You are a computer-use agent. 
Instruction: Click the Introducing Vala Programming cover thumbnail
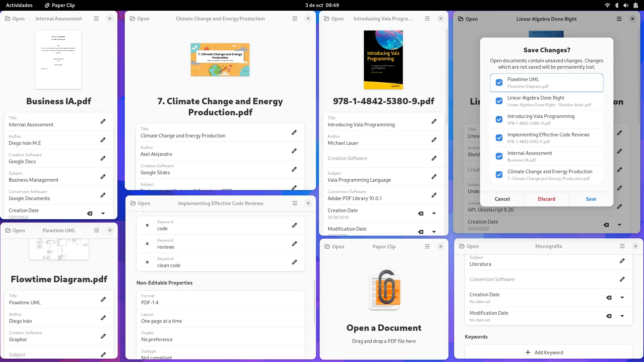click(x=383, y=60)
